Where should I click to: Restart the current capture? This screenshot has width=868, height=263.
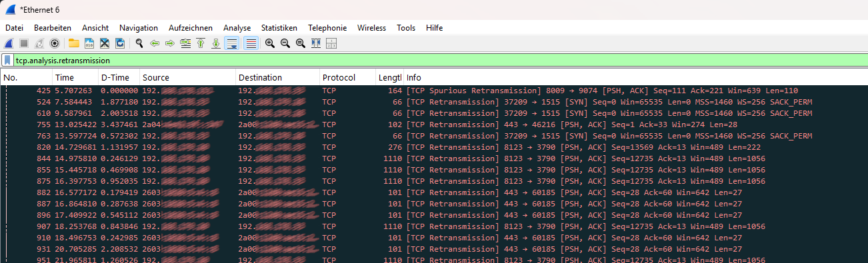click(x=39, y=43)
